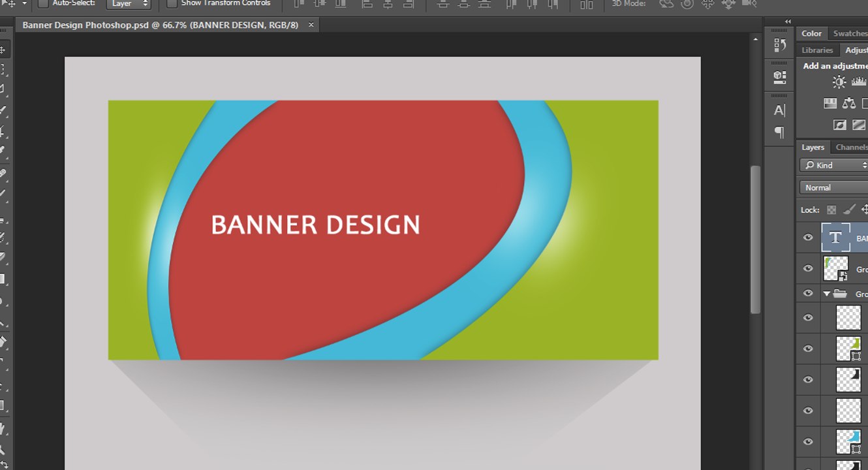The image size is (868, 470).
Task: Click the Auto-Align Layers icon
Action: click(x=587, y=4)
